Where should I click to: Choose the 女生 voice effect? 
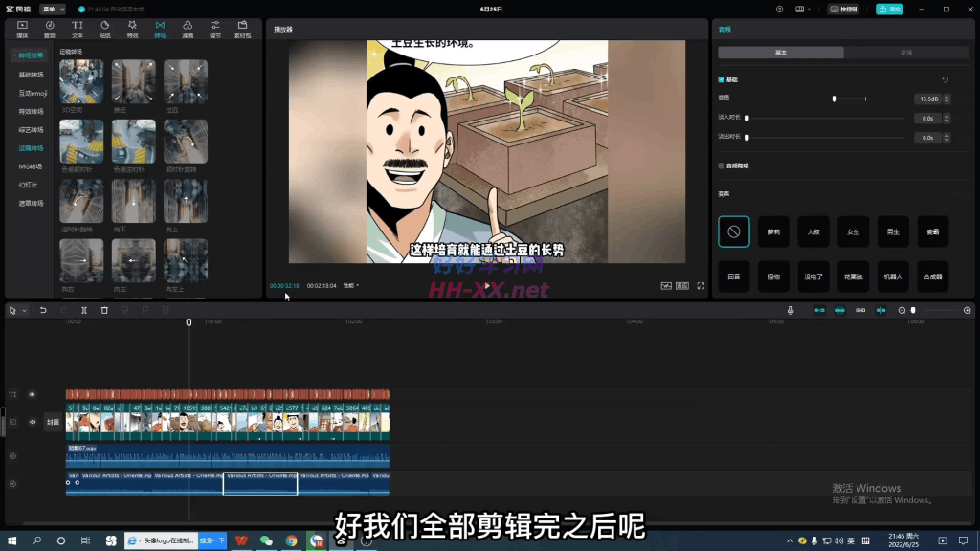tap(853, 231)
